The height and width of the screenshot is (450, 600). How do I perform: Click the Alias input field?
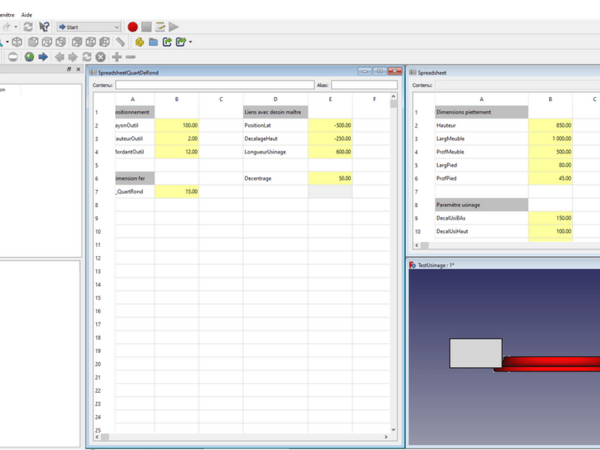click(x=365, y=85)
